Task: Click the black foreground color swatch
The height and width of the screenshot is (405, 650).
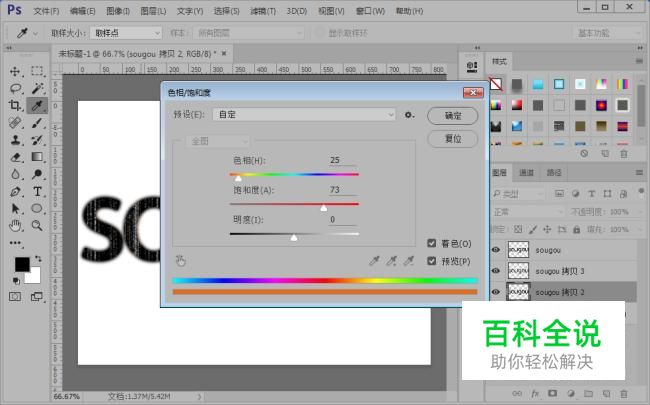Action: coord(22,264)
